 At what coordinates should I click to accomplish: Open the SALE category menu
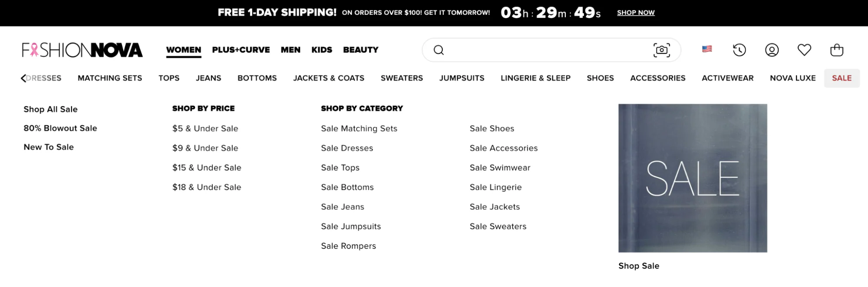point(842,78)
